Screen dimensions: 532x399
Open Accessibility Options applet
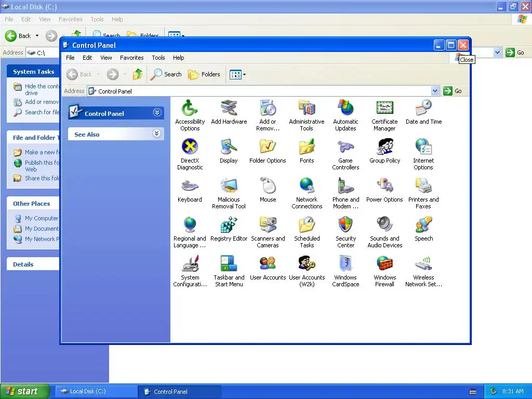(189, 109)
